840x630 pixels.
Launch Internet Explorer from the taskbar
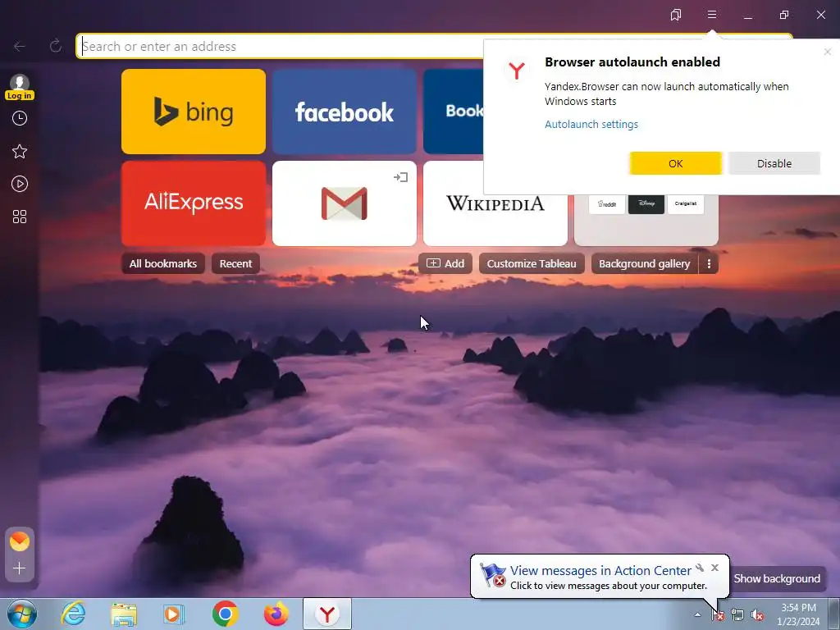pyautogui.click(x=73, y=614)
